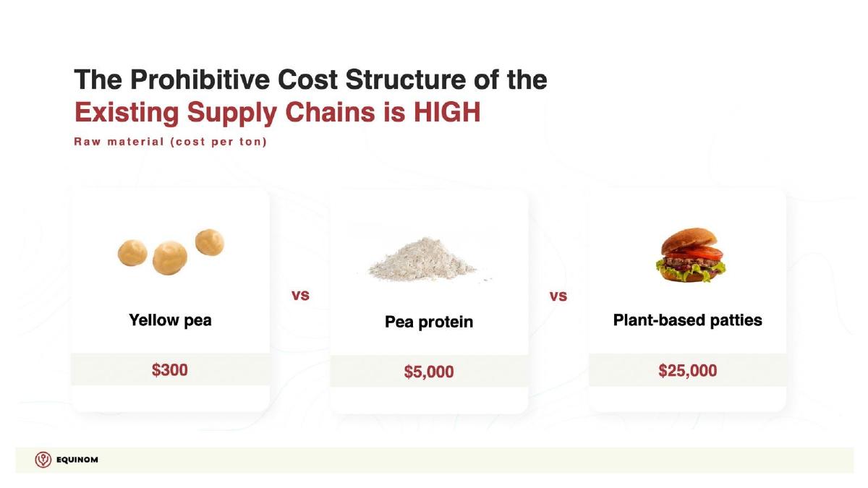Click the 'Pea protein' label
Screen dimensions: 868x488
[429, 322]
